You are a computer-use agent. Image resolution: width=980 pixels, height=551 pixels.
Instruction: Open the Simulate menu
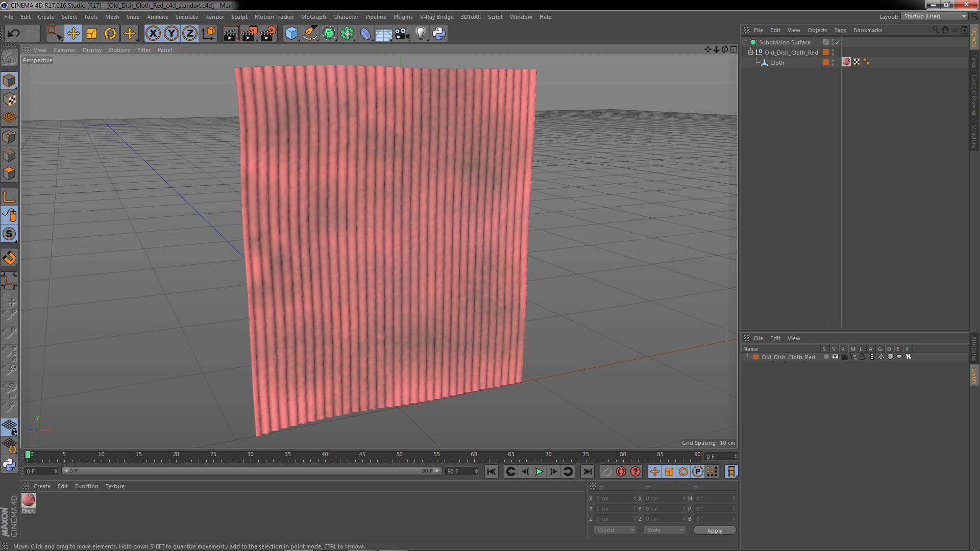tap(186, 17)
